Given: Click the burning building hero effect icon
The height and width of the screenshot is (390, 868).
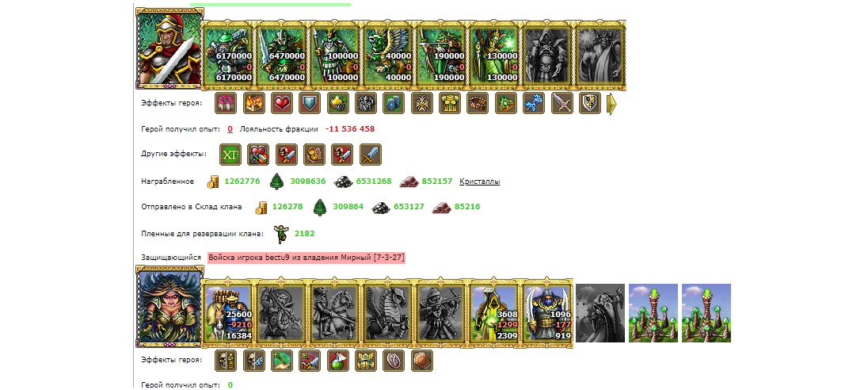Looking at the screenshot, I should tap(254, 103).
